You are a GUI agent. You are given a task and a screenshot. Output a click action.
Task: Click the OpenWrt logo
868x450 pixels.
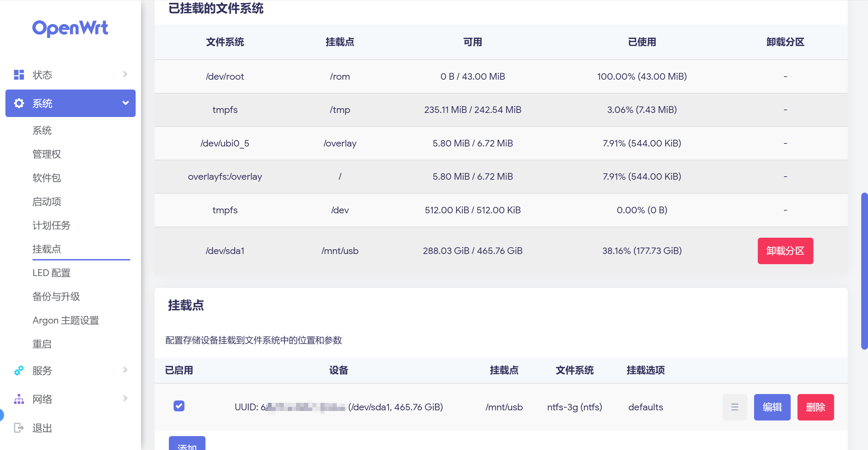[70, 28]
